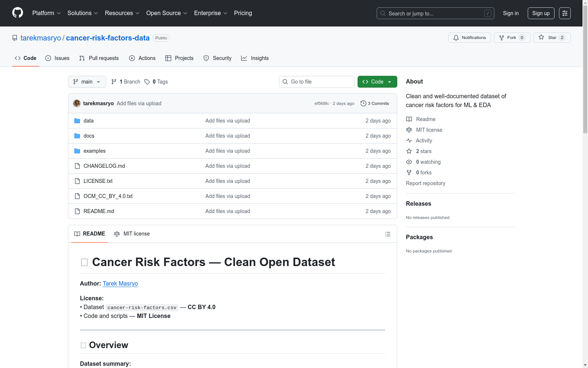The width and height of the screenshot is (588, 368).
Task: Switch to the Insights tab
Action: point(255,58)
